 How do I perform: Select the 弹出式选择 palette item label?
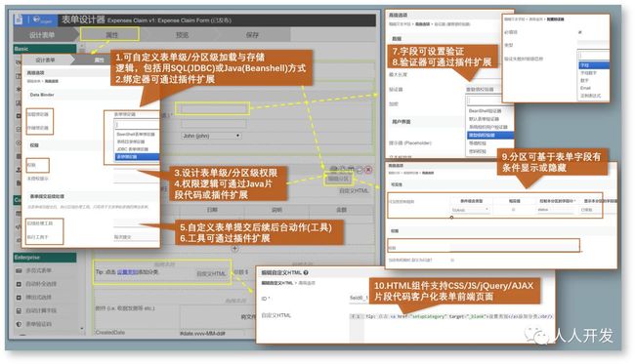click(39, 298)
